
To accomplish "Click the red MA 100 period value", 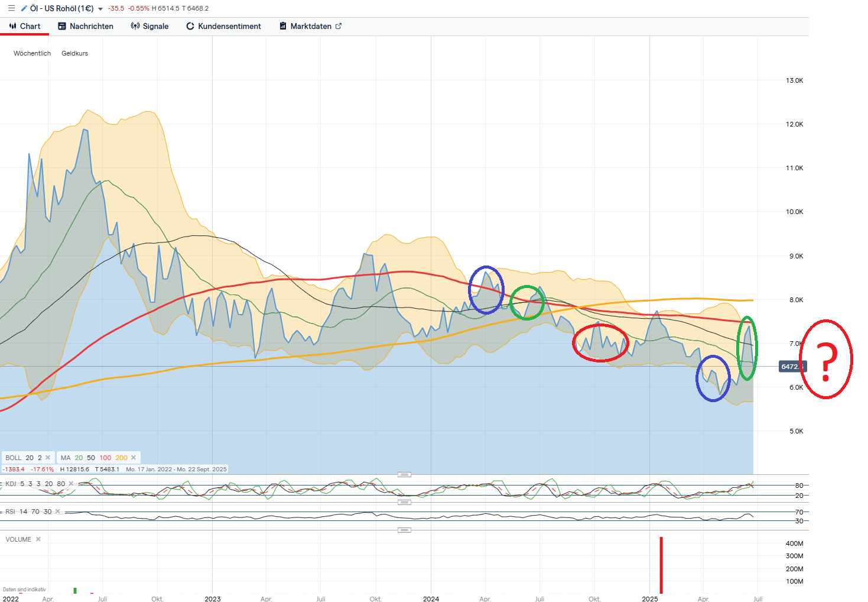I will [105, 458].
